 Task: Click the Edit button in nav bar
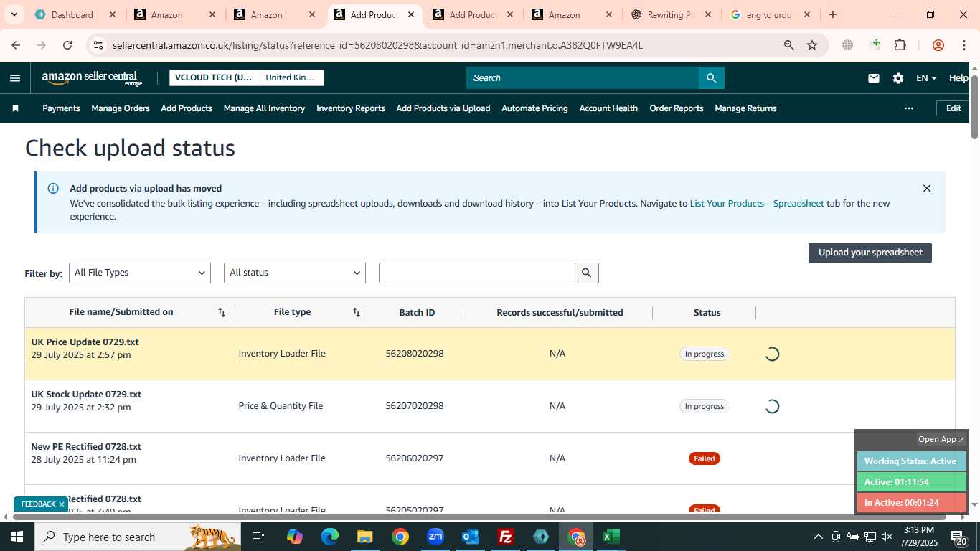point(953,108)
